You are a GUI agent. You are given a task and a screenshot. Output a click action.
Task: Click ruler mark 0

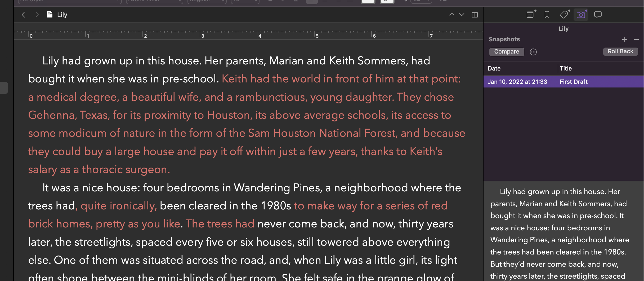tap(31, 36)
